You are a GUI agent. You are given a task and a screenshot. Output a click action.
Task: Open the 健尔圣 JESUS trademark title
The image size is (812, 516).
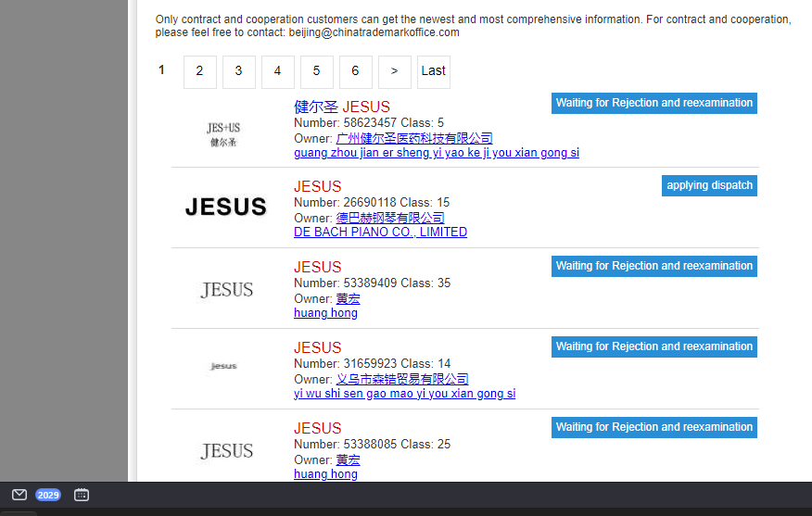click(x=341, y=107)
